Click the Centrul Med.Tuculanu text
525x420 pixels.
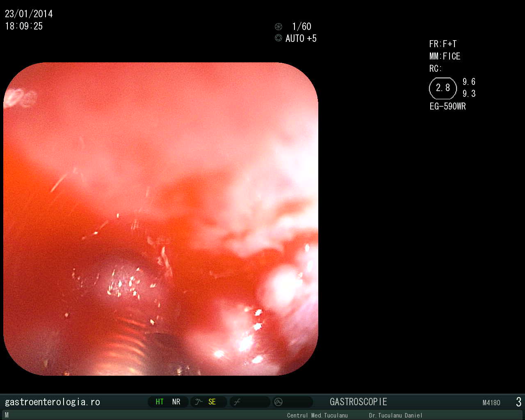point(317,415)
